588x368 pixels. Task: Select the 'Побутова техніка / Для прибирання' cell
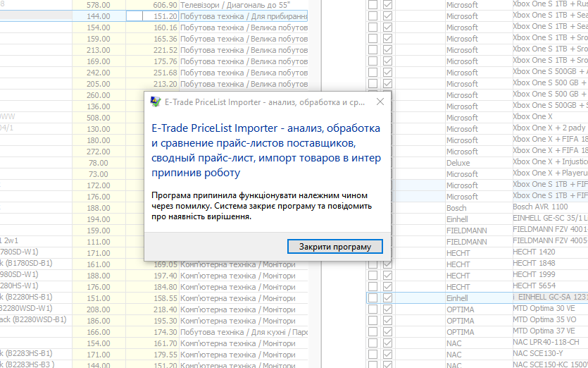244,16
